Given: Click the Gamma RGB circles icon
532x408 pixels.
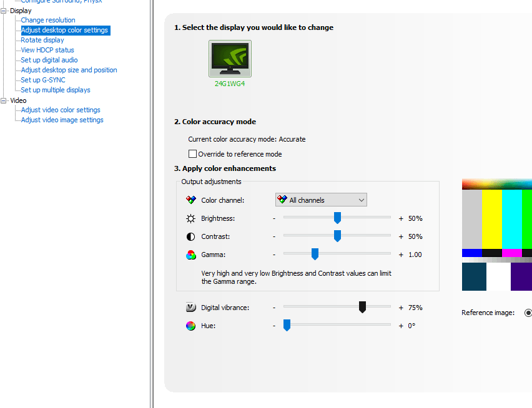Looking at the screenshot, I should coord(191,255).
